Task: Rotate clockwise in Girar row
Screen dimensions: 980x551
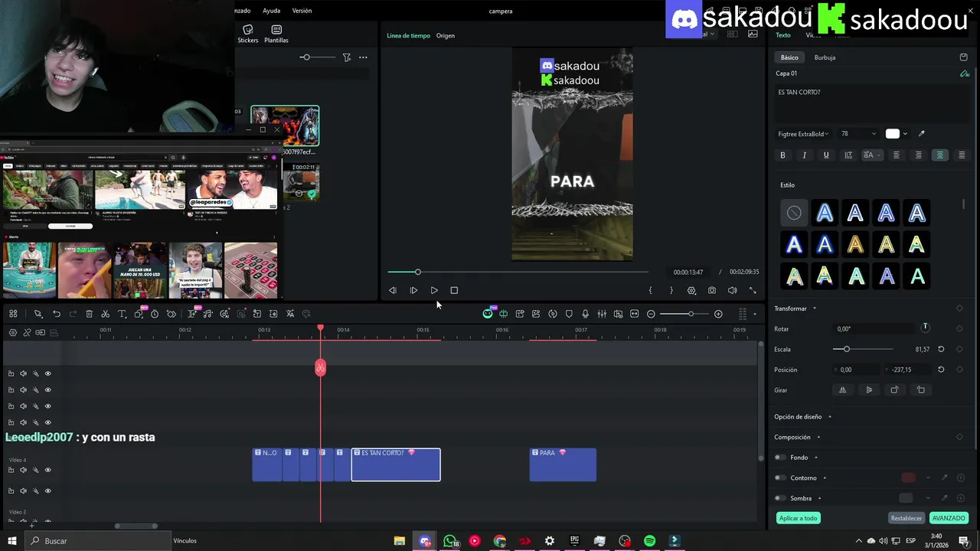Action: (894, 390)
